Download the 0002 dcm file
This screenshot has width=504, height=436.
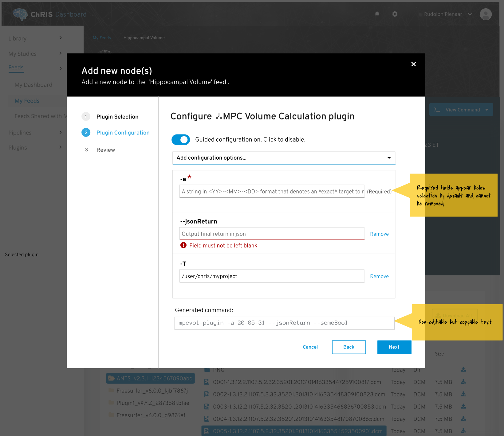tap(463, 394)
